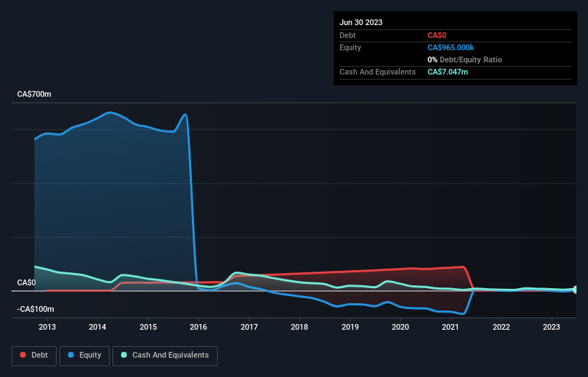Image resolution: width=588 pixels, height=377 pixels.
Task: Select the 2016 x-axis year label
Action: click(198, 327)
